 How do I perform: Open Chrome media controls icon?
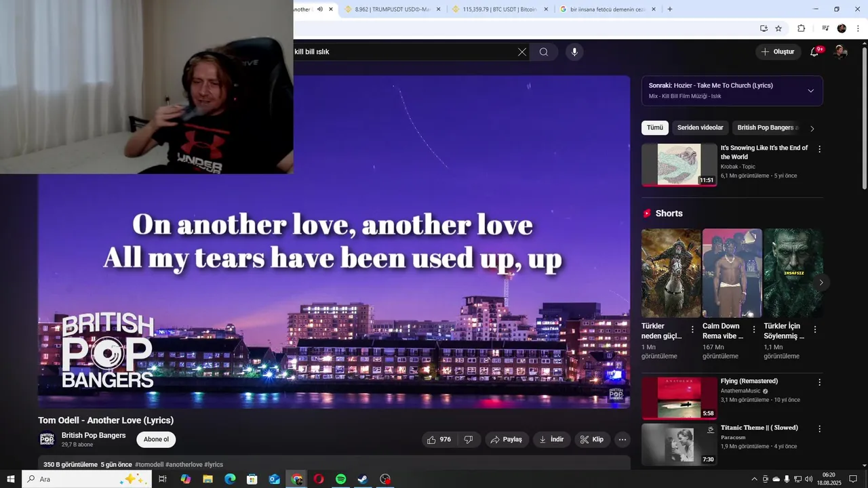[x=825, y=28]
